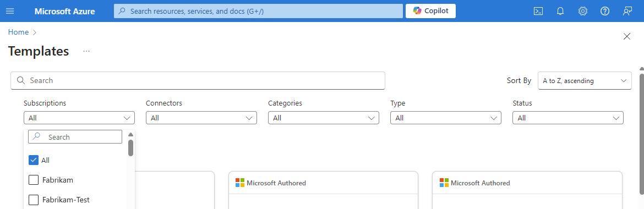The image size is (644, 209).
Task: Close the Templates blade with X
Action: point(627,36)
